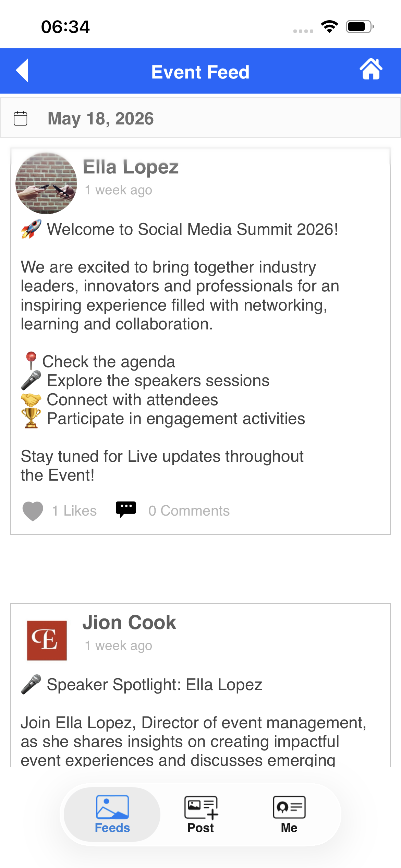Tap the battery indicator in status bar
This screenshot has height=868, width=401.
[x=360, y=26]
